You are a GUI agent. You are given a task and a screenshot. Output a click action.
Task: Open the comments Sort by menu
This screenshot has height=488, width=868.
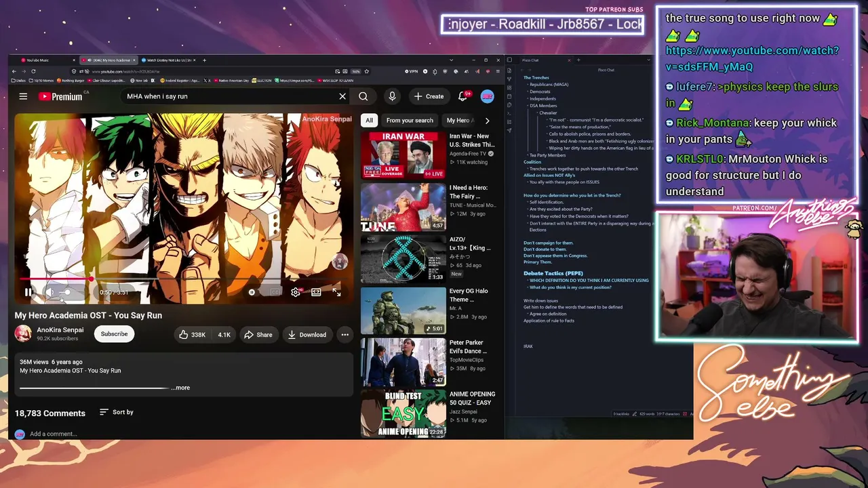click(117, 412)
